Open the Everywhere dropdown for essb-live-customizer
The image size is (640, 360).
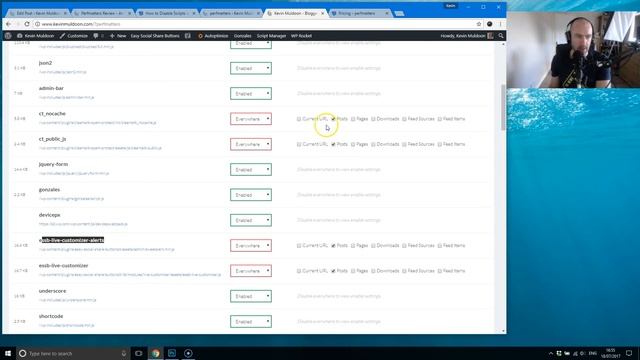[251, 271]
